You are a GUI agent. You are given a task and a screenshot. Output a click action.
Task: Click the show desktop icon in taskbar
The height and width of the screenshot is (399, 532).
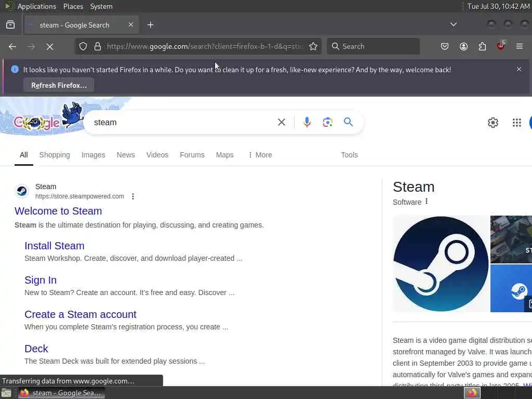click(x=6, y=393)
